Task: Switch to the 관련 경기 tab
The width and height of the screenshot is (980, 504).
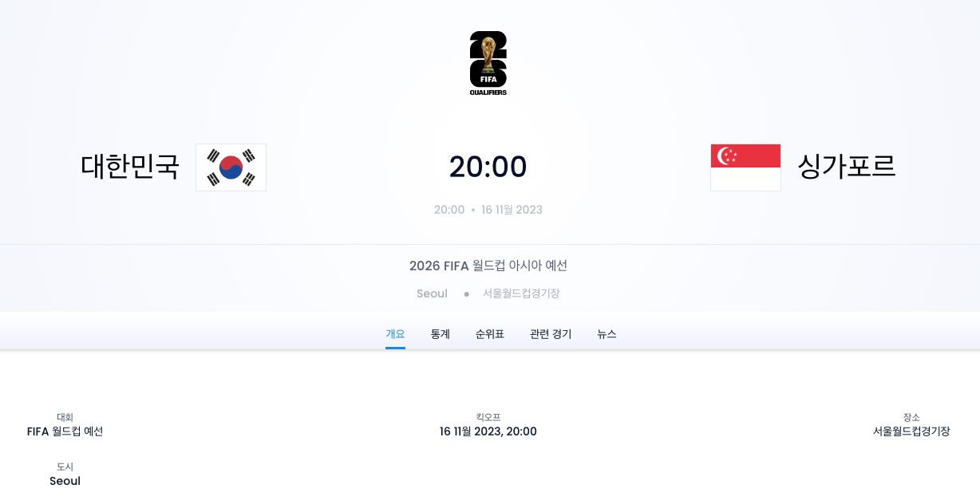Action: pyautogui.click(x=549, y=334)
